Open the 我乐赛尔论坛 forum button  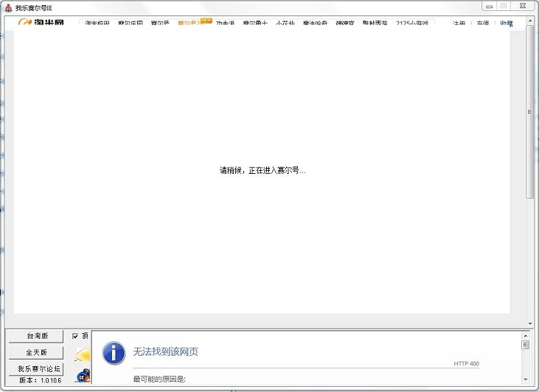36,369
